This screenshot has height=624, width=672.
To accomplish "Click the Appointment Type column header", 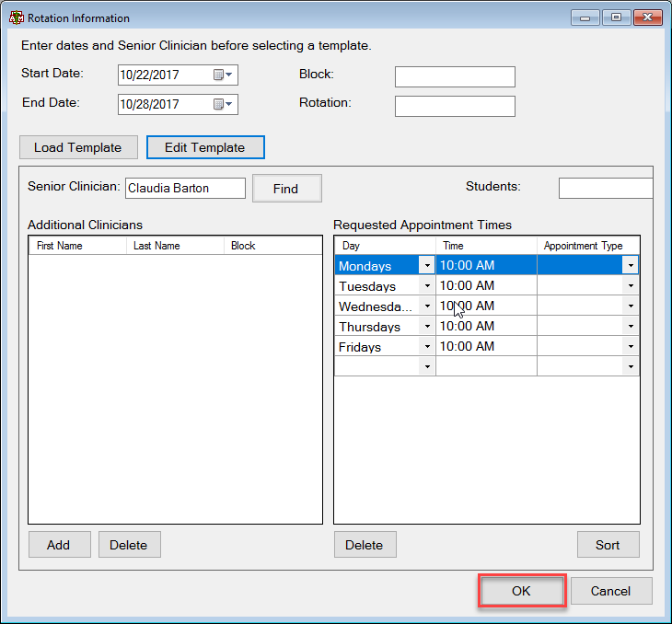I will point(588,246).
